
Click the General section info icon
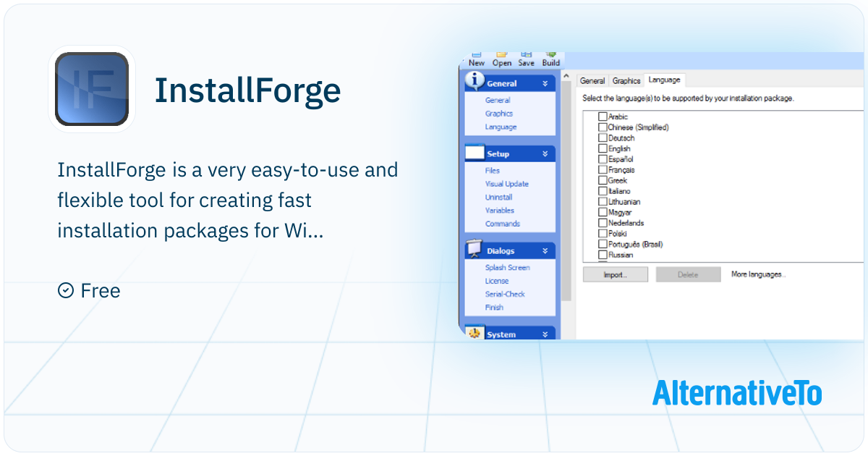click(474, 82)
